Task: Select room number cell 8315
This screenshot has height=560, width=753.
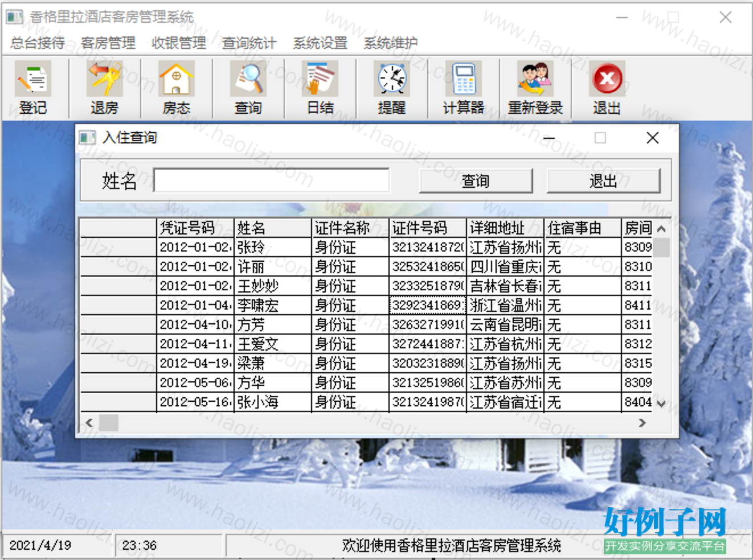Action: click(637, 364)
